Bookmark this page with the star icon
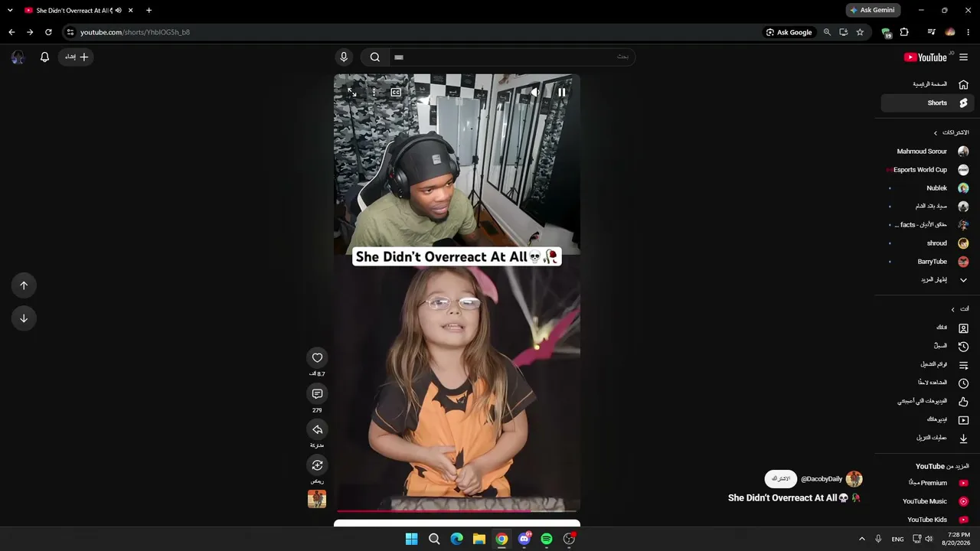 [860, 32]
